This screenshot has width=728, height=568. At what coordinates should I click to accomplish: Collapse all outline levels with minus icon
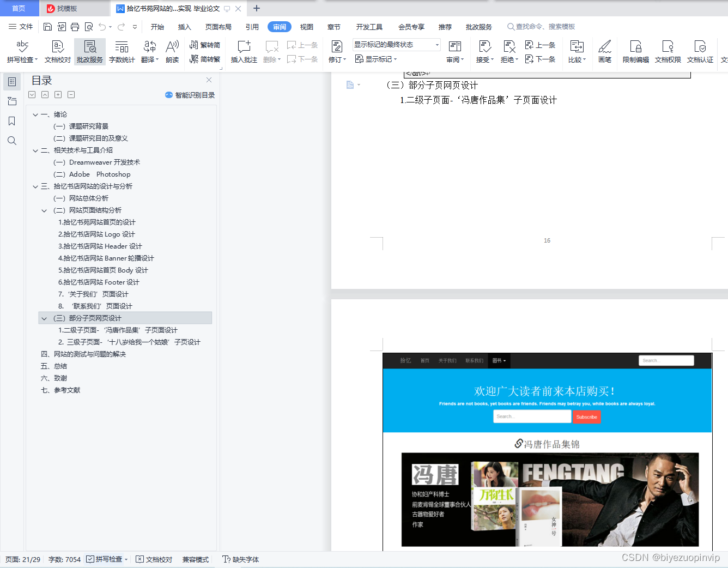[71, 94]
